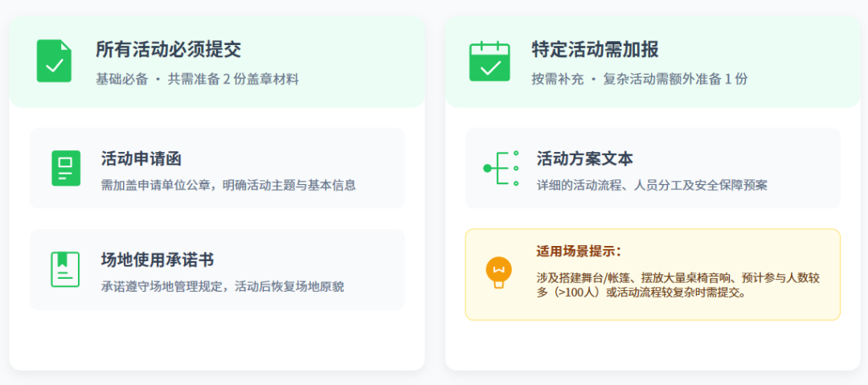Click the orange lightbulb tip icon

(x=498, y=272)
